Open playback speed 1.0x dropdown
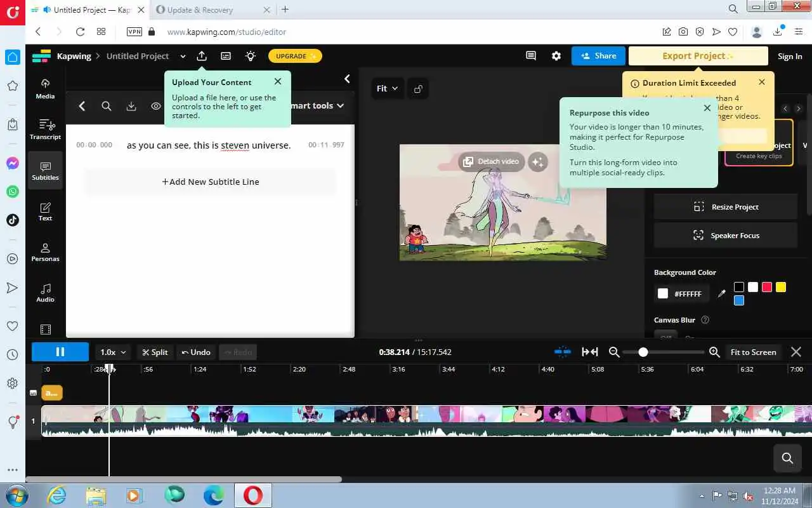Screen dimensions: 812x508 (114, 352)
